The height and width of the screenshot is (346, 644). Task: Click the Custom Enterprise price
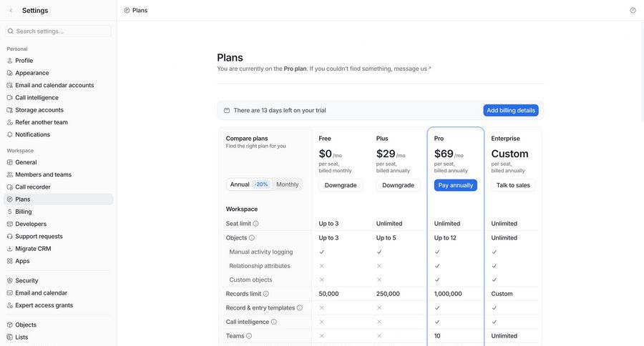[509, 154]
